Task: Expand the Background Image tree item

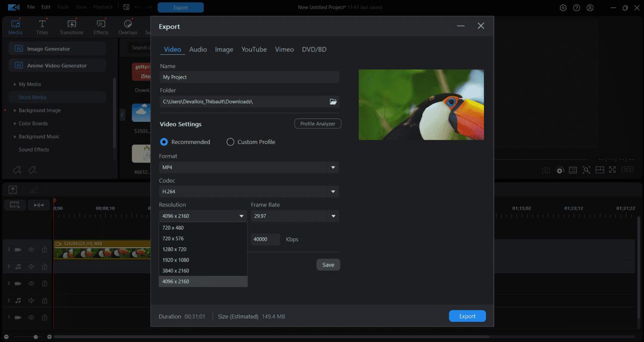Action: 15,110
